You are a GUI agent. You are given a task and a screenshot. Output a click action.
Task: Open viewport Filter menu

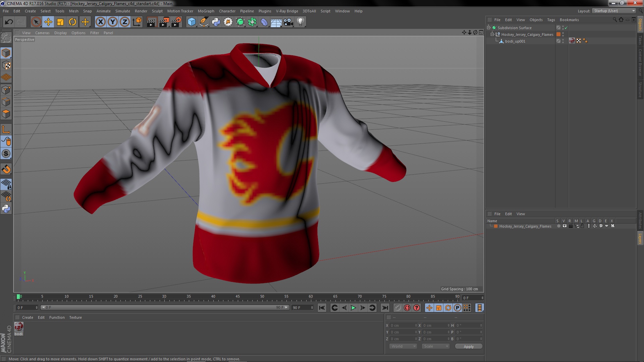(x=95, y=33)
